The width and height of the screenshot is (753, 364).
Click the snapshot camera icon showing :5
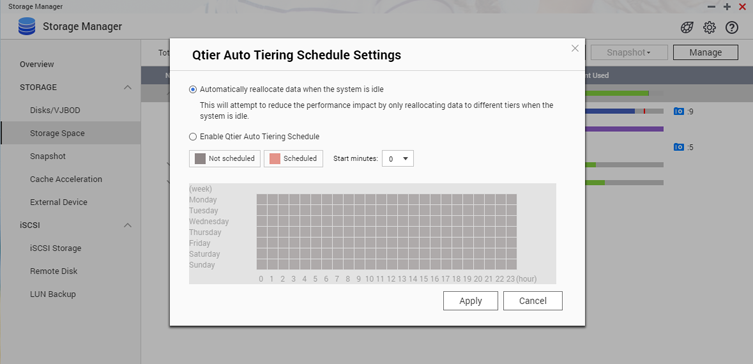coord(678,147)
